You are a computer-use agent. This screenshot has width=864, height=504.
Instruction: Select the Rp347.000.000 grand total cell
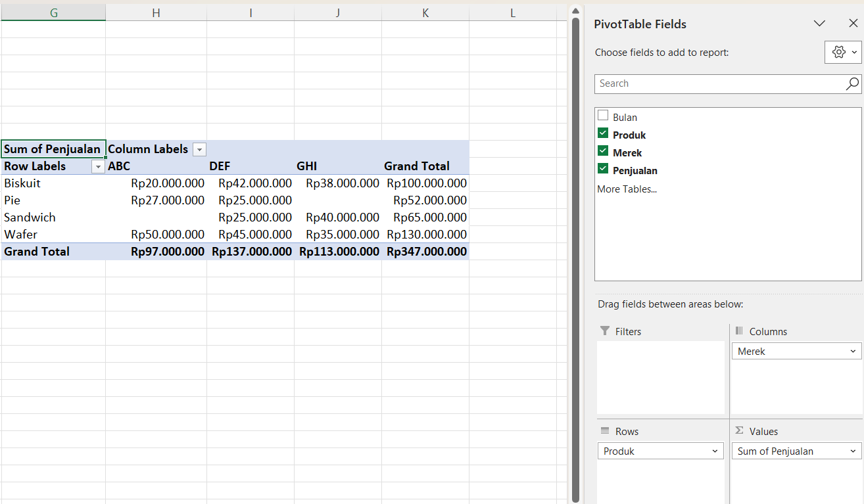[425, 252]
